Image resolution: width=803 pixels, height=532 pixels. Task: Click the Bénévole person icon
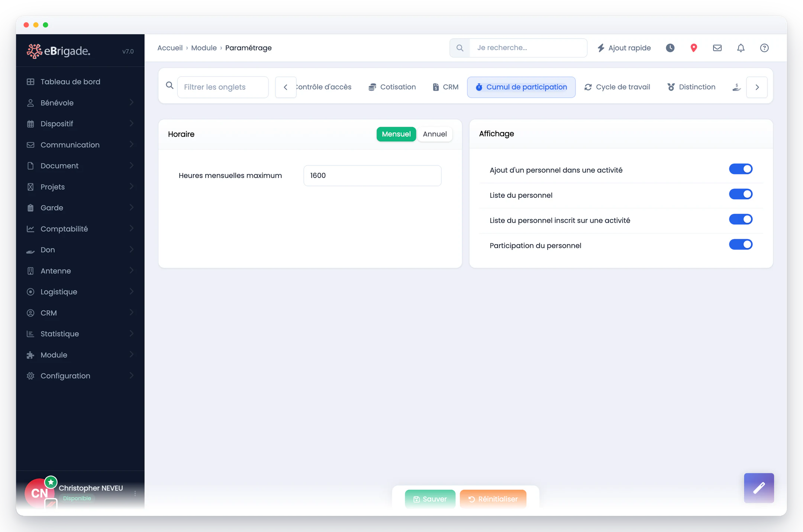point(30,103)
